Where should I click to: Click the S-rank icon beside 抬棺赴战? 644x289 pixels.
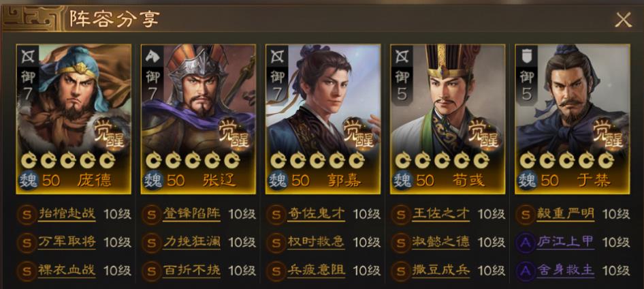coord(27,214)
